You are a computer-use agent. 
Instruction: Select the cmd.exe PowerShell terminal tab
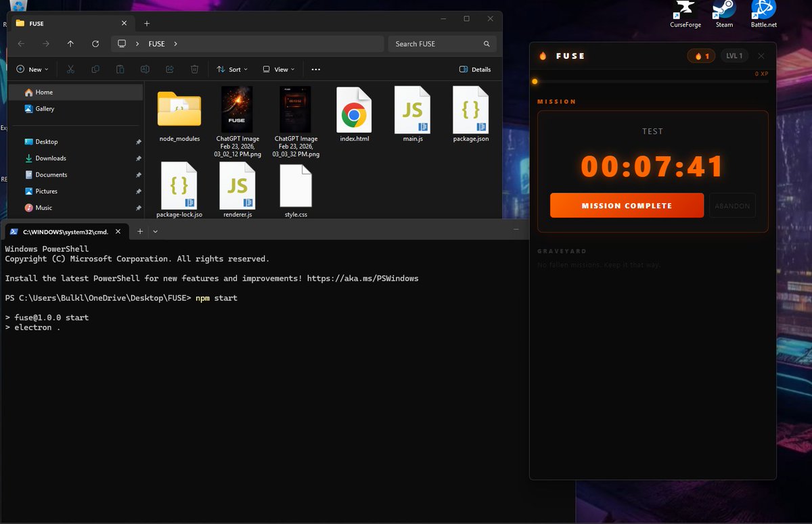[66, 231]
